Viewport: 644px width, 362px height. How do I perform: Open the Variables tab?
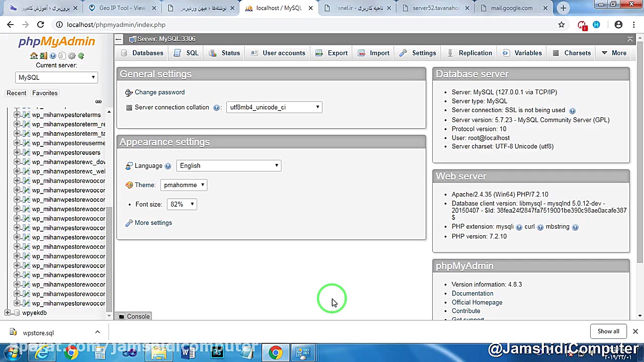[522, 53]
